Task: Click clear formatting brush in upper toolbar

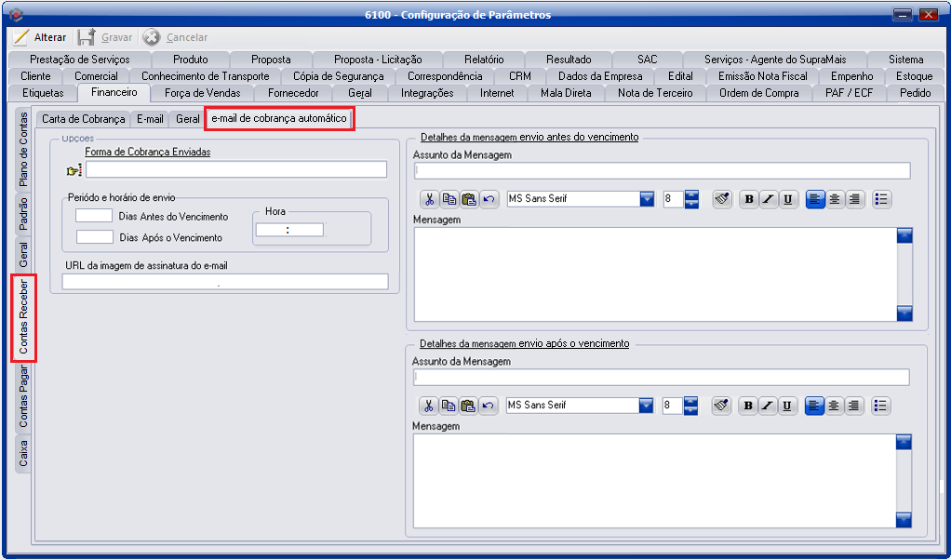Action: click(x=722, y=199)
